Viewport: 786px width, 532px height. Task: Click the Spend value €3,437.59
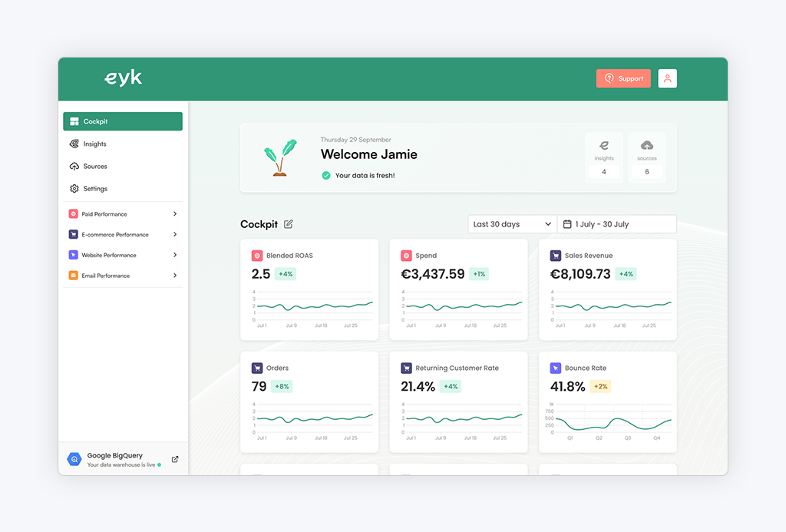433,274
